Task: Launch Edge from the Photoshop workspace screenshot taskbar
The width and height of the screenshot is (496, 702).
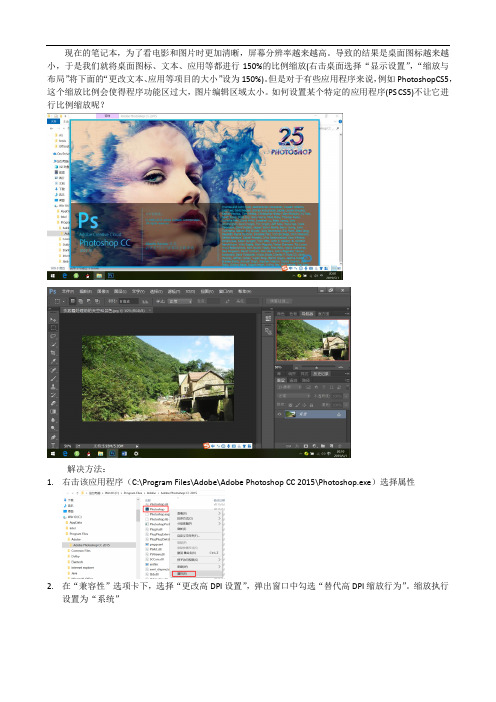Action: pos(65,454)
